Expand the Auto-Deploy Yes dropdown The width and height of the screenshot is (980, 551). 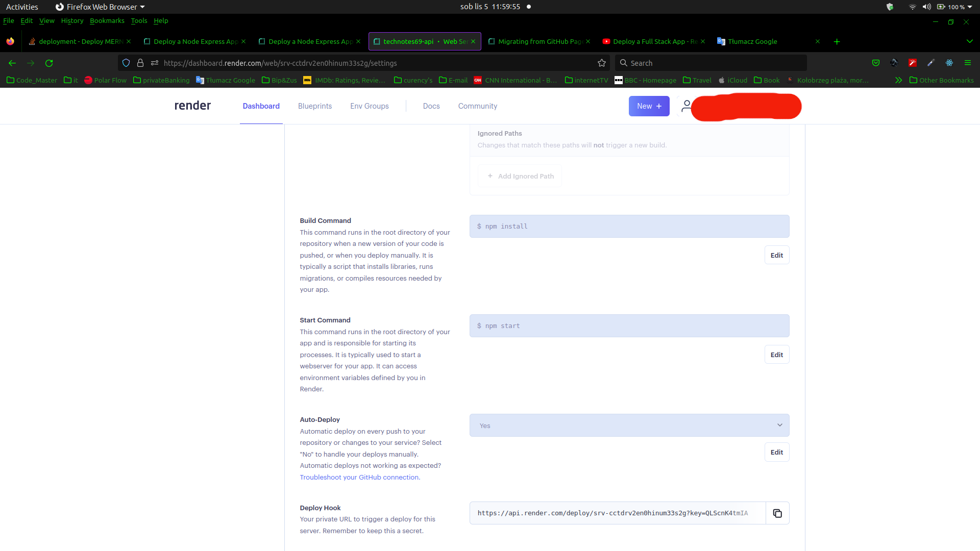point(629,425)
